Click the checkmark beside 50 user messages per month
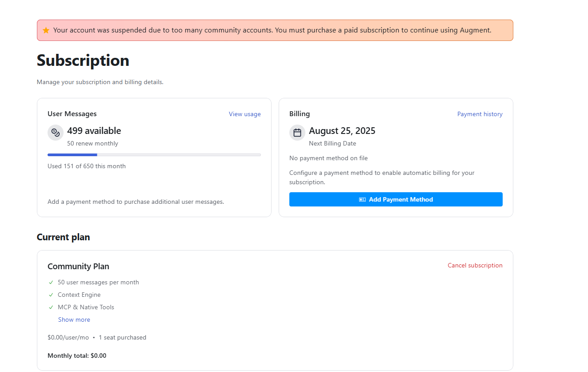This screenshot has height=372, width=588. pyautogui.click(x=51, y=283)
